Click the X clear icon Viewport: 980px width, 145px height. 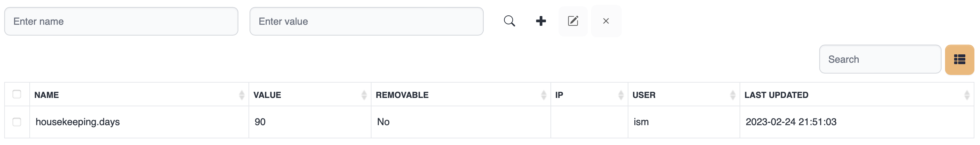pos(606,21)
